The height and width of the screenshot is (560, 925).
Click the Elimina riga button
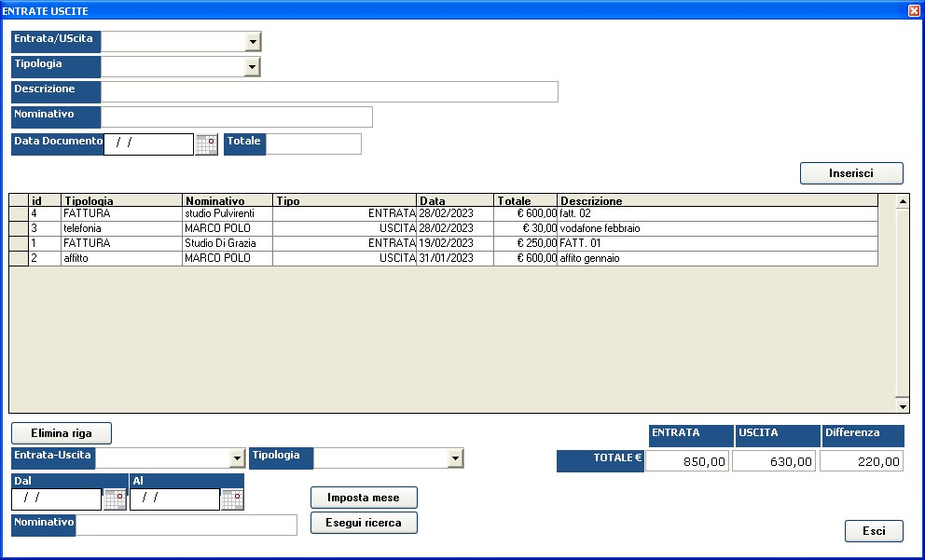[62, 433]
